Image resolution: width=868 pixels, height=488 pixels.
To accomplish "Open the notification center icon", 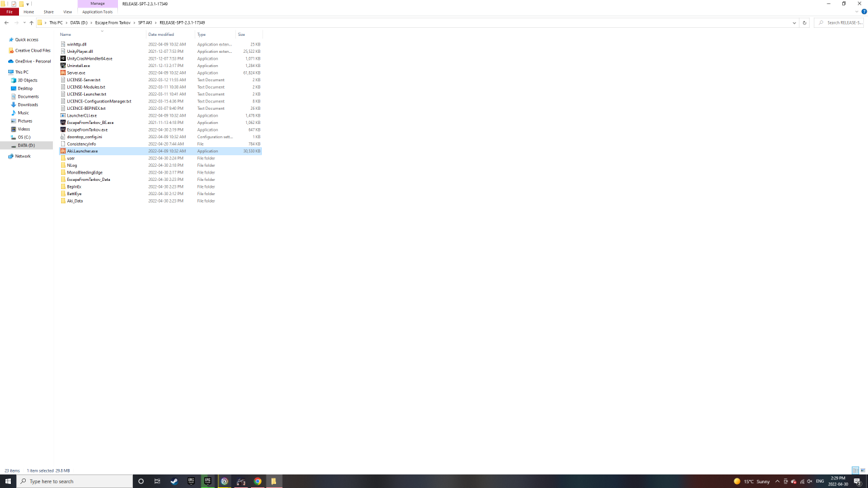I will pyautogui.click(x=857, y=481).
